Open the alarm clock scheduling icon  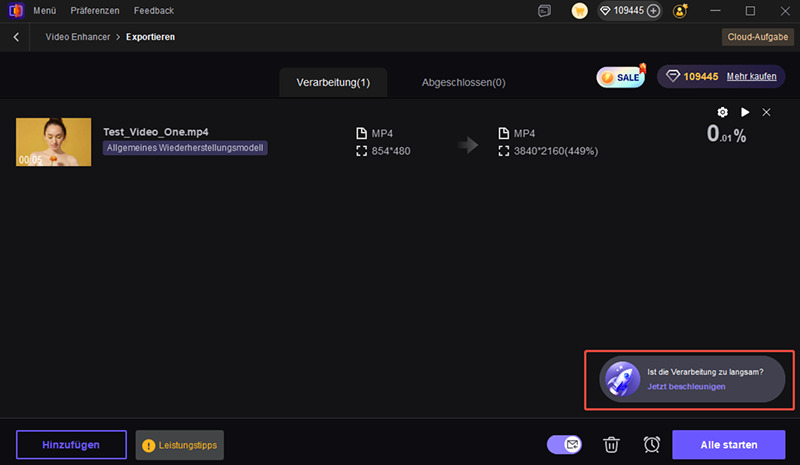coord(651,444)
